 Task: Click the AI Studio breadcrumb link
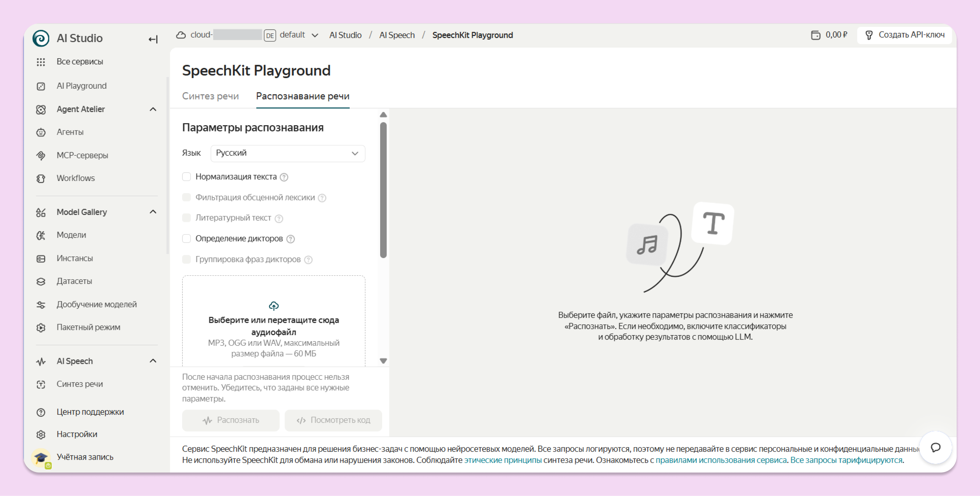click(345, 35)
